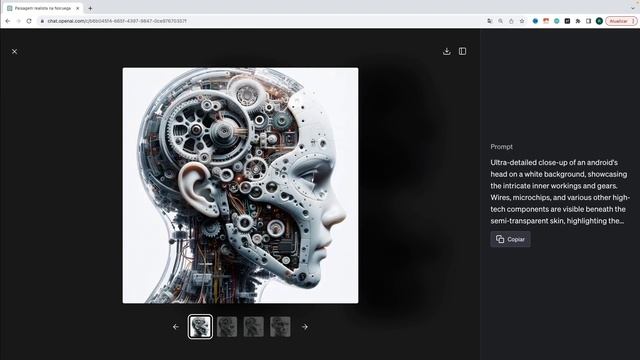This screenshot has width=640, height=360.
Task: Click the 'Prompt' heading label
Action: coord(501,147)
